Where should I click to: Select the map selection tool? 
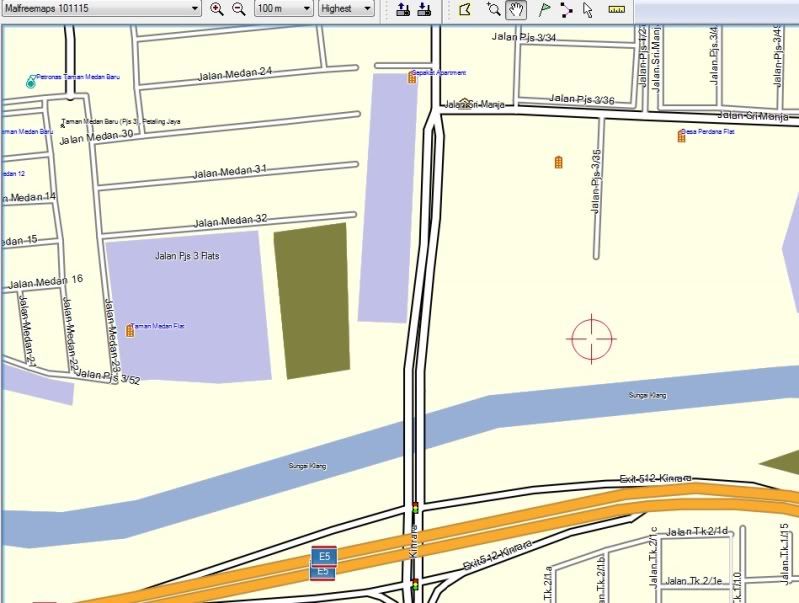(x=464, y=9)
